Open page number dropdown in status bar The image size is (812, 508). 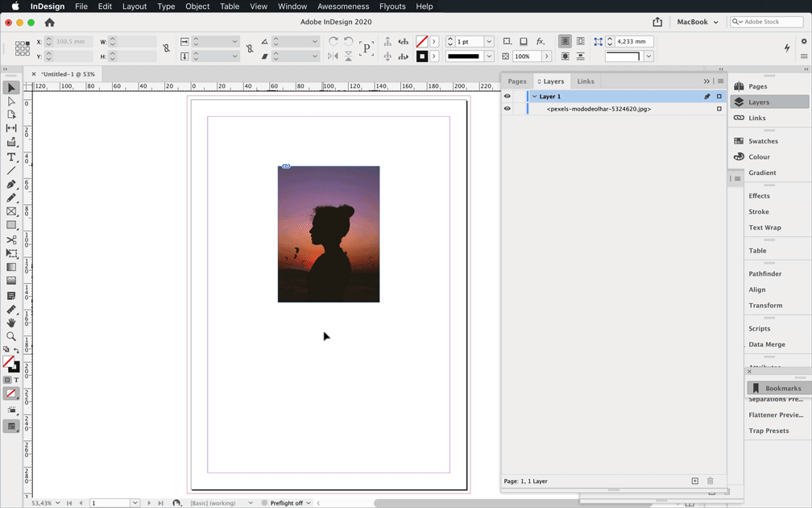[135, 503]
